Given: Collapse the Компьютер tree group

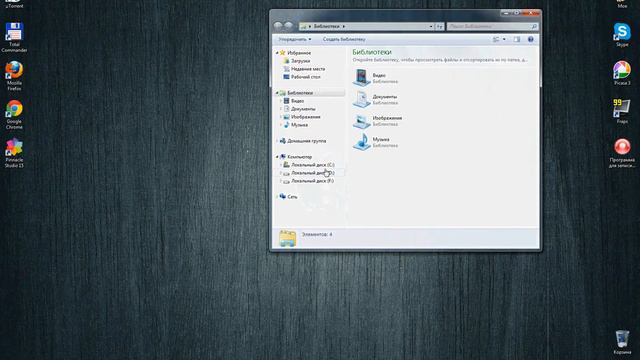Looking at the screenshot, I should [x=277, y=157].
